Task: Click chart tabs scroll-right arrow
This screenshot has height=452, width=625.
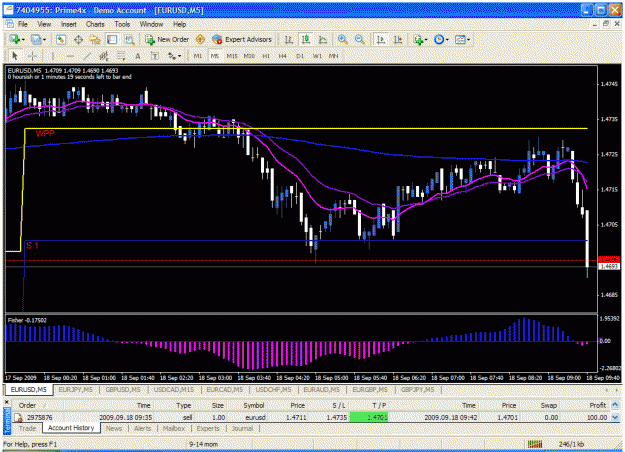Action: pos(616,389)
